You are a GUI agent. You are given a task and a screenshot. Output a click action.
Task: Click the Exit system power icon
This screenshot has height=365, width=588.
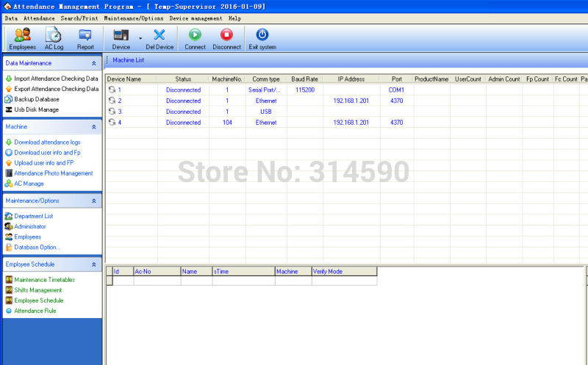(262, 38)
